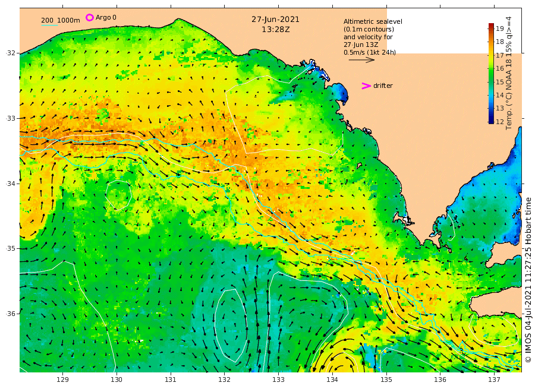This screenshot has width=535, height=392.
Task: Select the time text 13:28Z
Action: coord(276,30)
